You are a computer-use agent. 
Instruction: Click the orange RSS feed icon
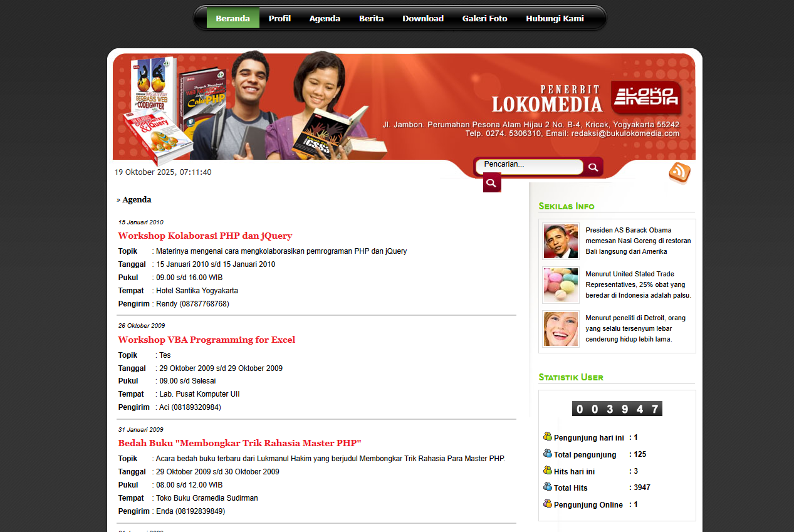(x=679, y=172)
